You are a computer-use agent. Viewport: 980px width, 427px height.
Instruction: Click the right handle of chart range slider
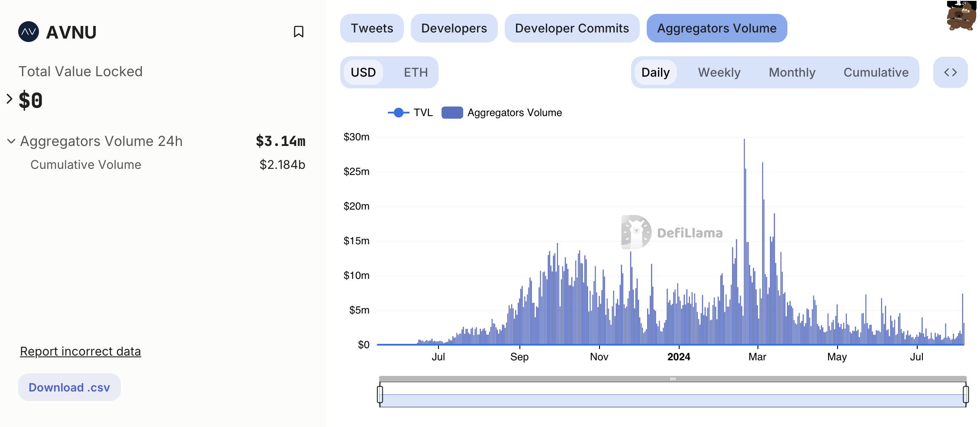(965, 395)
